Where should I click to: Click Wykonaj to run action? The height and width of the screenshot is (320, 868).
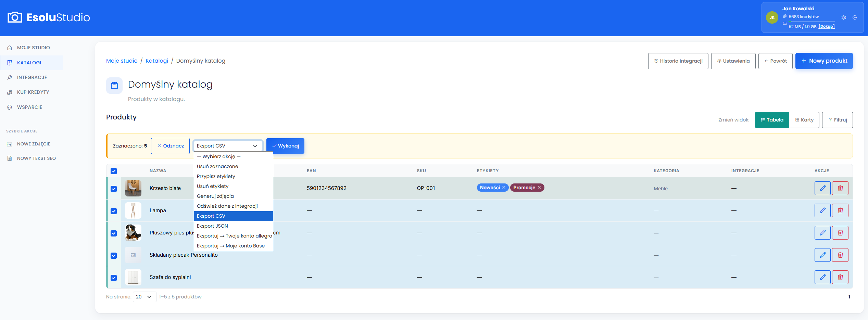click(285, 146)
